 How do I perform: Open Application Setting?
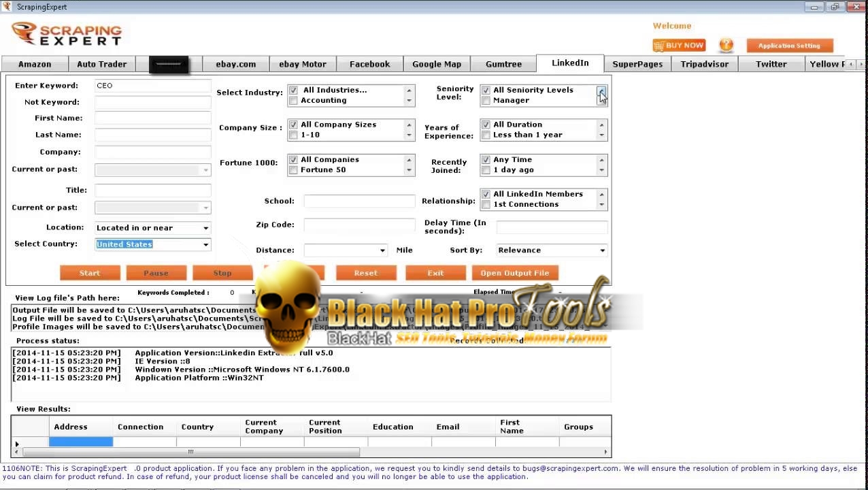(x=789, y=46)
